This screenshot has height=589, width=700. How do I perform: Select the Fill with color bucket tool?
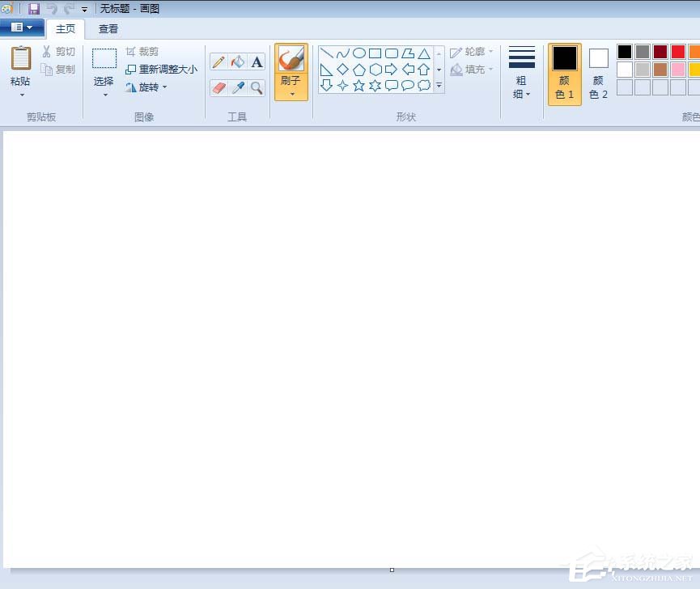pyautogui.click(x=237, y=61)
